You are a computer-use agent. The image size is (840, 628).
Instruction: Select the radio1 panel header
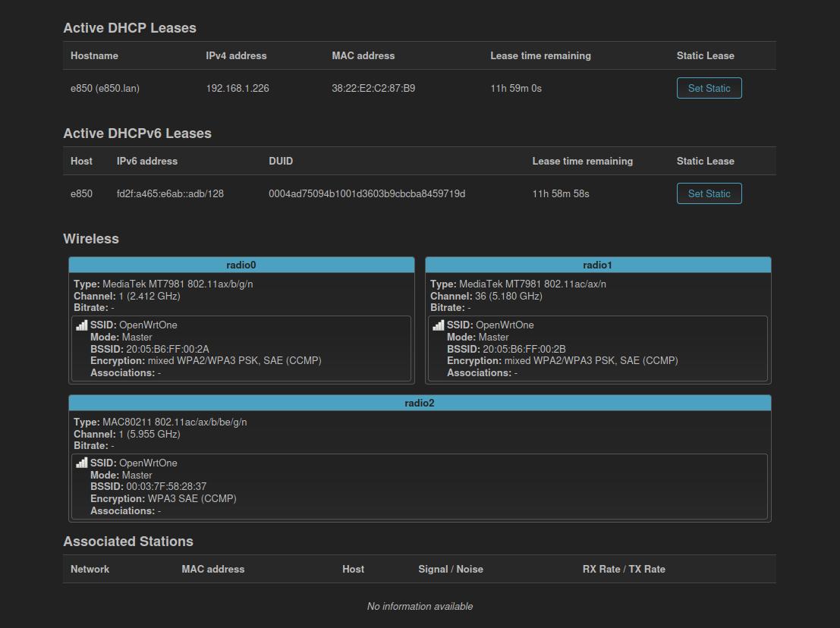click(598, 265)
